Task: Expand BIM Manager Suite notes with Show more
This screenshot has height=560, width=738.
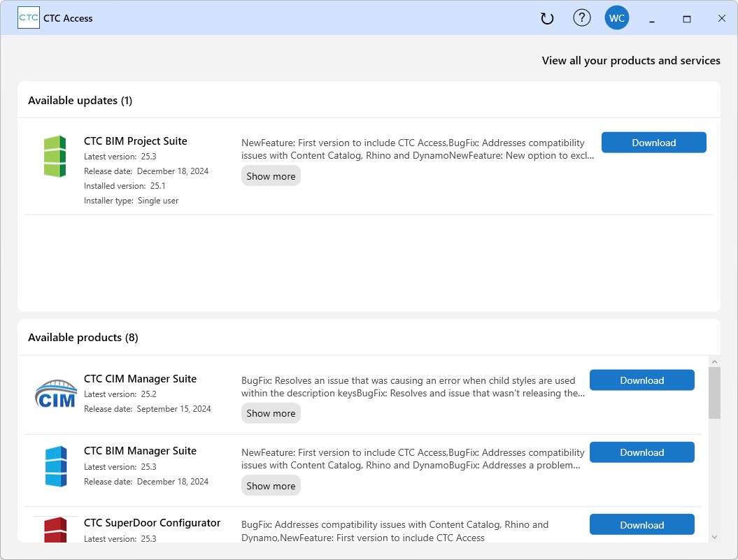Action: coord(271,486)
